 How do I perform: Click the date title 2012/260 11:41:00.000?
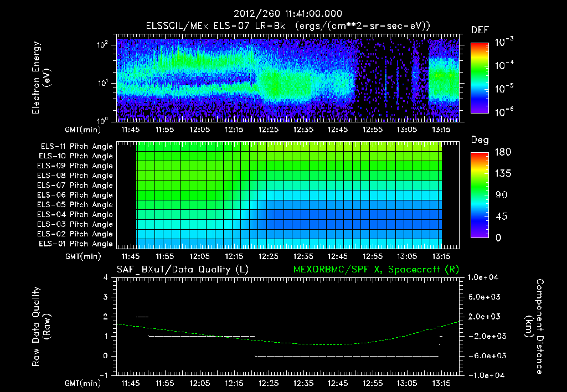click(288, 14)
